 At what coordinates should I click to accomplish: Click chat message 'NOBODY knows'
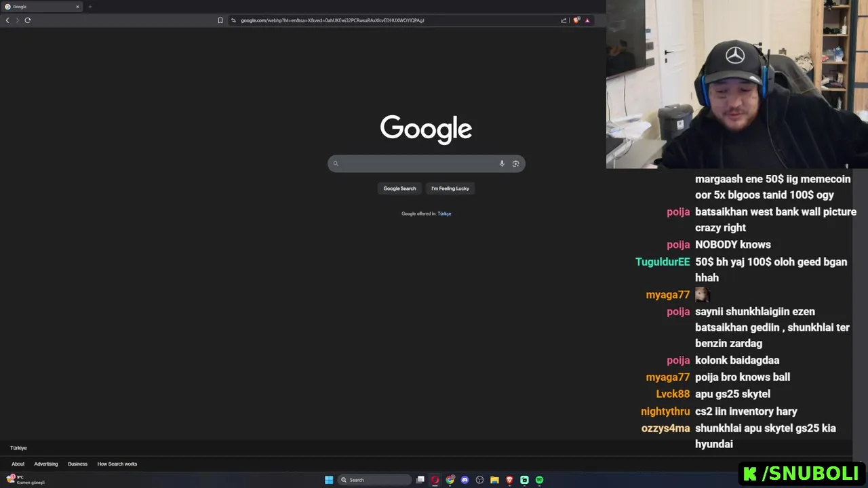(733, 245)
